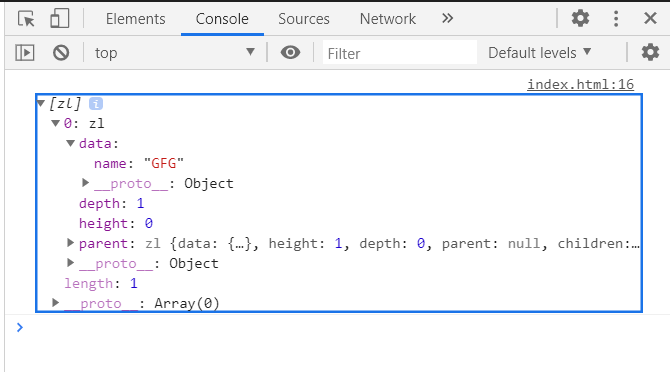Close the DevTools panel
The height and width of the screenshot is (372, 670).
tap(650, 18)
